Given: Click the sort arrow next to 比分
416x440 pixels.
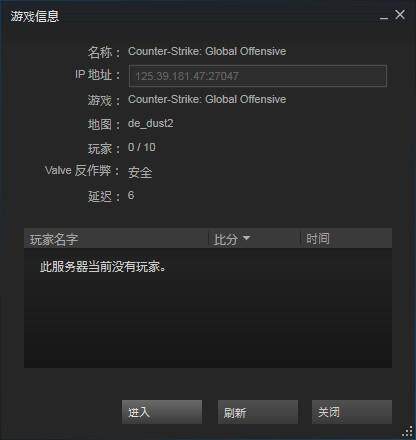Looking at the screenshot, I should tap(246, 238).
